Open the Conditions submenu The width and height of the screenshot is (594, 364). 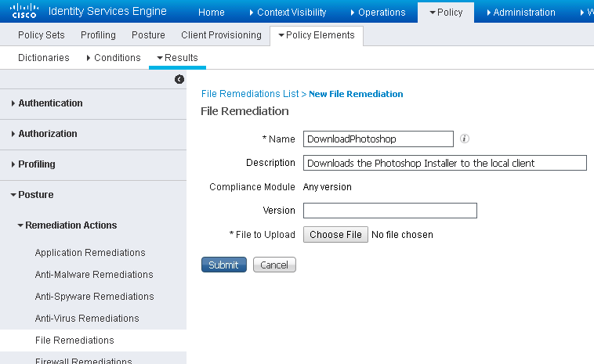click(x=114, y=58)
